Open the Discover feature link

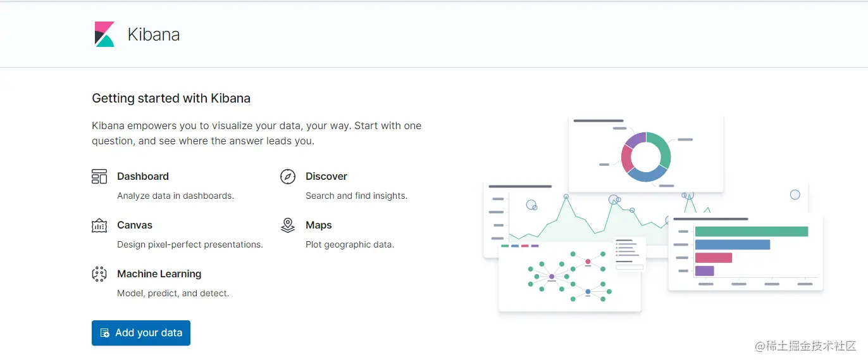pos(326,177)
